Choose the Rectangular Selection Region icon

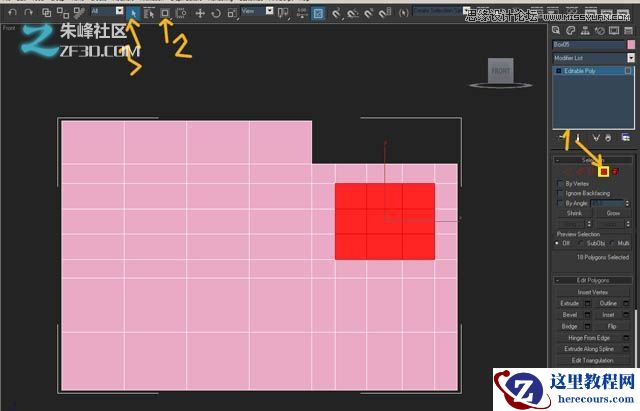165,13
